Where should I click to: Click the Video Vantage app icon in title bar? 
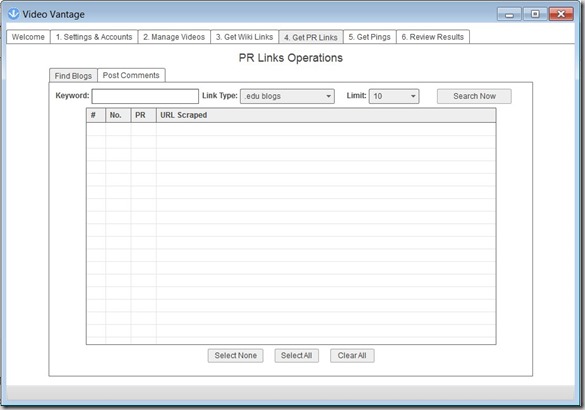[x=13, y=14]
